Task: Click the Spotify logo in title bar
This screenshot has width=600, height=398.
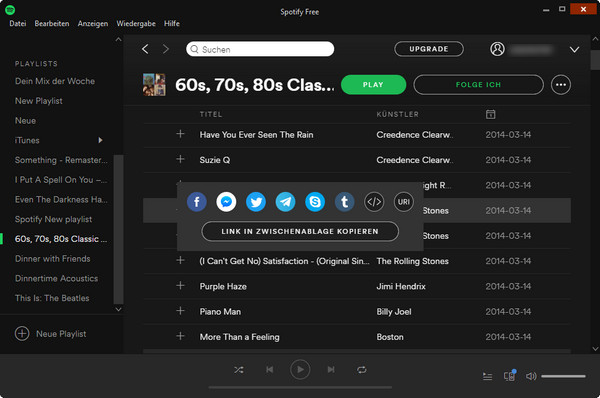Action: pyautogui.click(x=10, y=10)
